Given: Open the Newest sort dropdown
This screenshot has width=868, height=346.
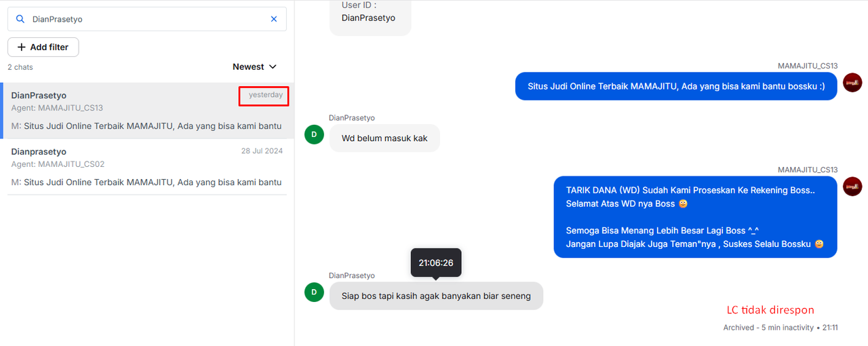Looking at the screenshot, I should point(255,66).
